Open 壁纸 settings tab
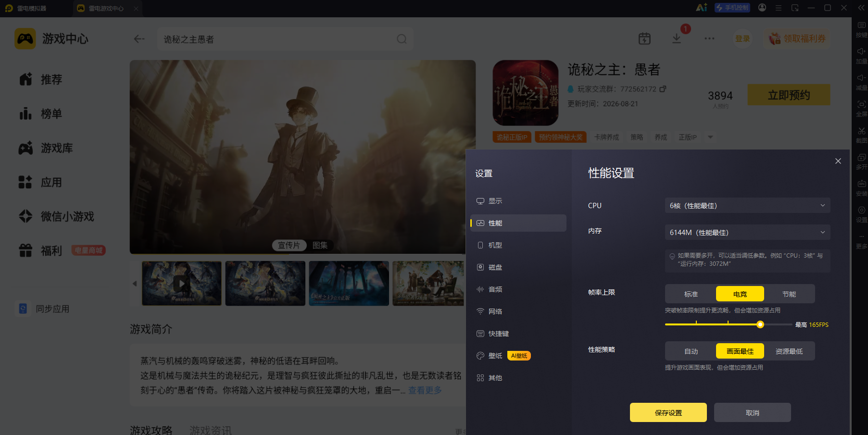The image size is (868, 435). pos(518,356)
